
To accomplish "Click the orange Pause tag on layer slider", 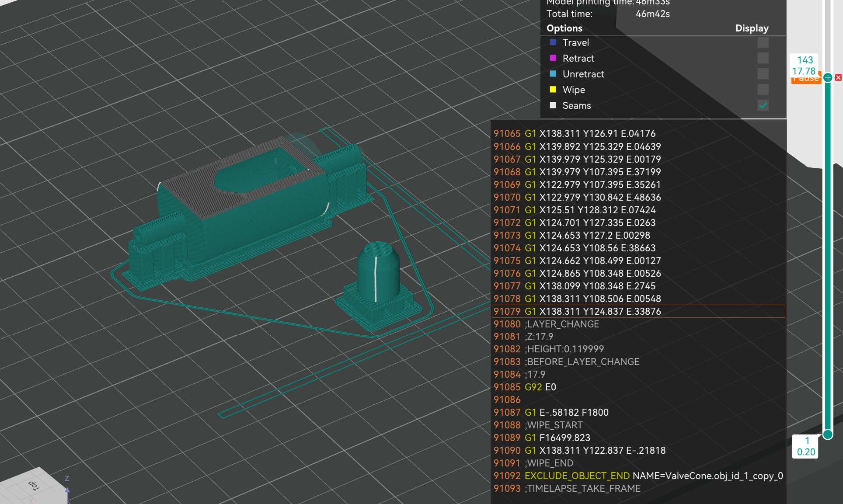I will point(806,80).
